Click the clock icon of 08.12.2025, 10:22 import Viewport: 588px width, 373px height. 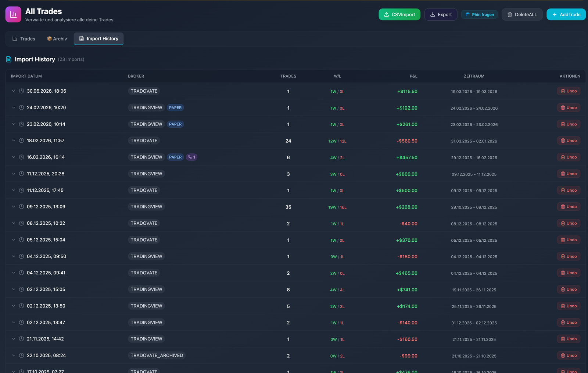(22, 223)
